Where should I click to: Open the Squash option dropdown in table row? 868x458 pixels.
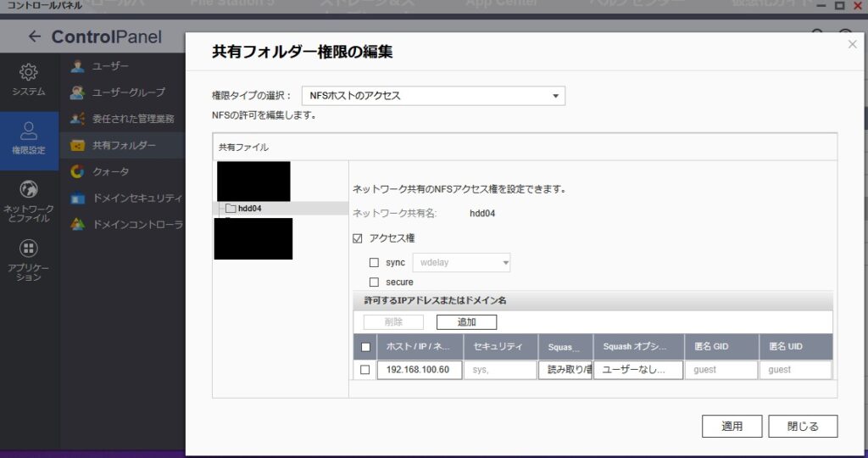(x=638, y=370)
